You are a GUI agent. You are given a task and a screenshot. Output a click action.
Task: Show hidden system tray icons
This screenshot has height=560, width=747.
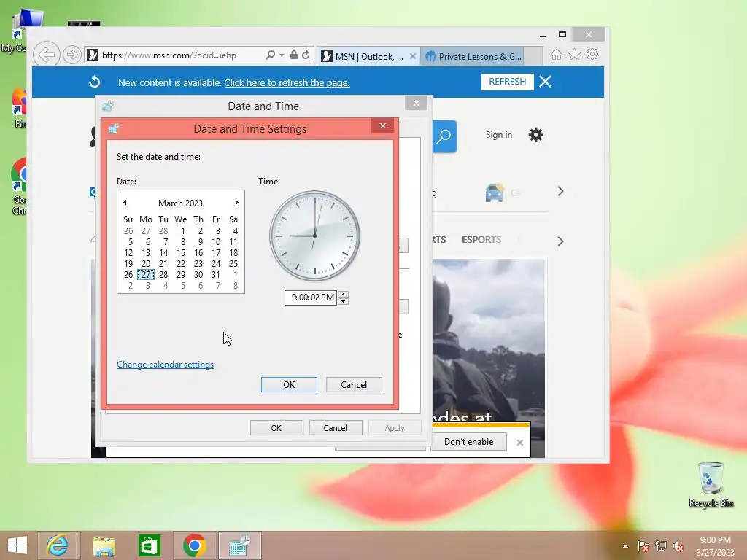[x=625, y=546]
